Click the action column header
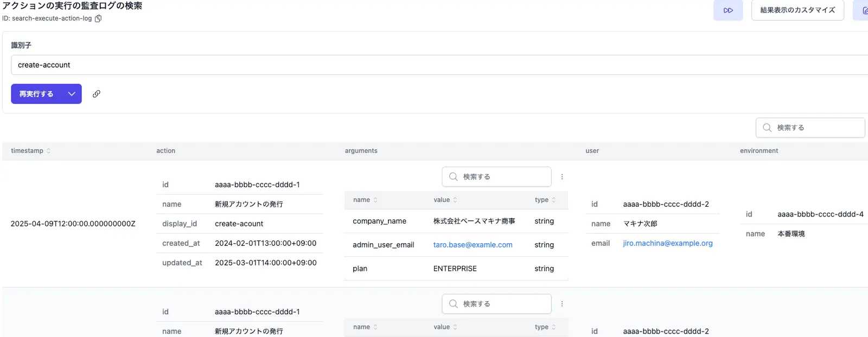The width and height of the screenshot is (868, 337). point(166,151)
